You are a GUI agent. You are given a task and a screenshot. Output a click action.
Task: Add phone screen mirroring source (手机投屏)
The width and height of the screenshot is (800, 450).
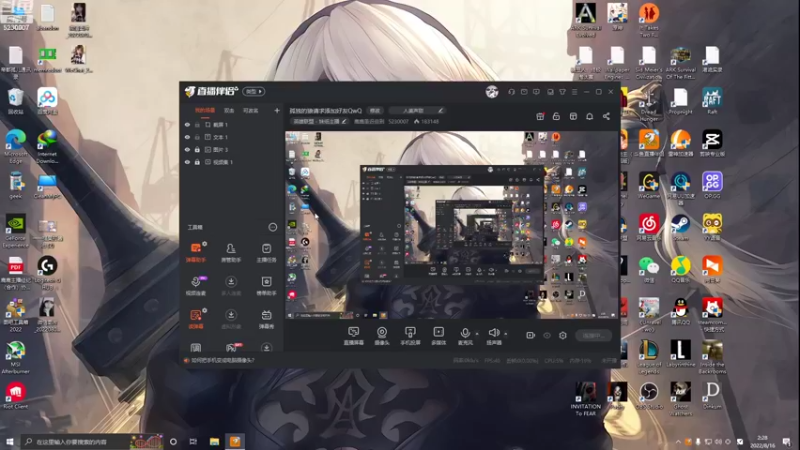coord(410,336)
